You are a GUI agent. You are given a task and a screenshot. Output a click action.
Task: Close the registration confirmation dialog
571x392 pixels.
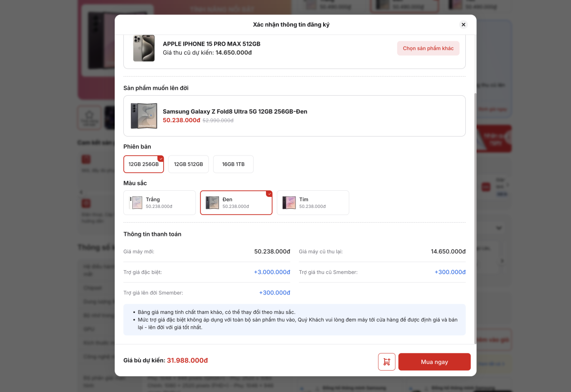(463, 25)
